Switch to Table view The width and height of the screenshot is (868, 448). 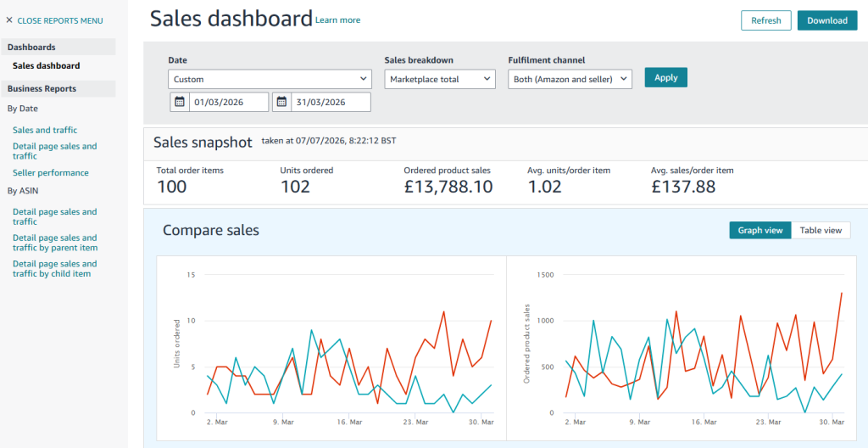821,230
